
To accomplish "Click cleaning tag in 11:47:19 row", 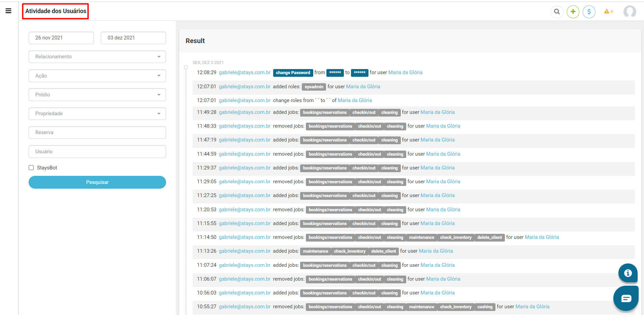I will tap(389, 140).
